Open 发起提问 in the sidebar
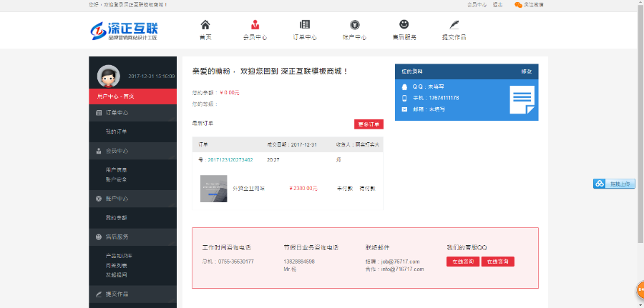 click(116, 275)
